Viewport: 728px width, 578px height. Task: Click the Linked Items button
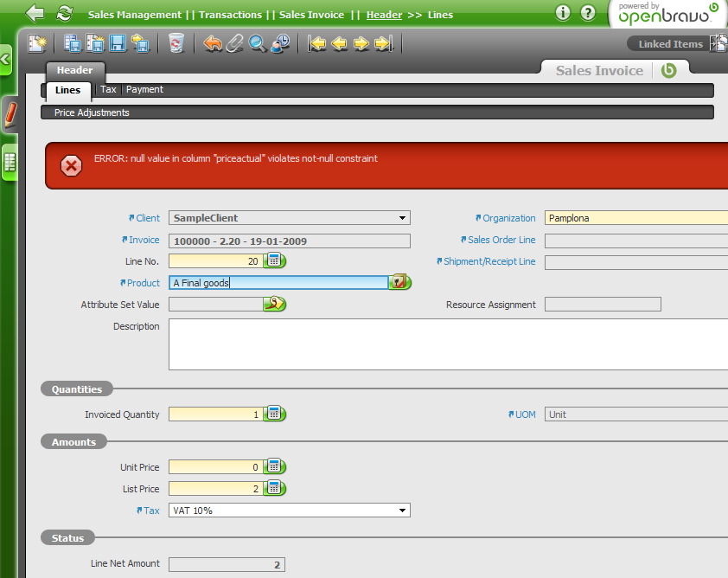tap(670, 44)
